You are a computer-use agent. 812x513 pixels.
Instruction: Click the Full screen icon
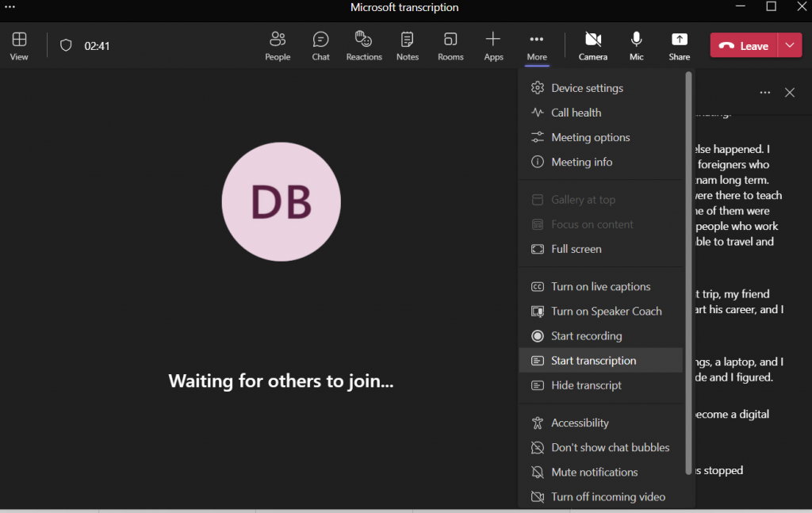[x=538, y=249]
